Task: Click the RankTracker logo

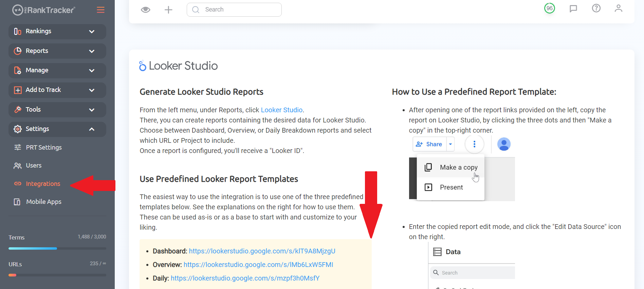Action: point(44,10)
